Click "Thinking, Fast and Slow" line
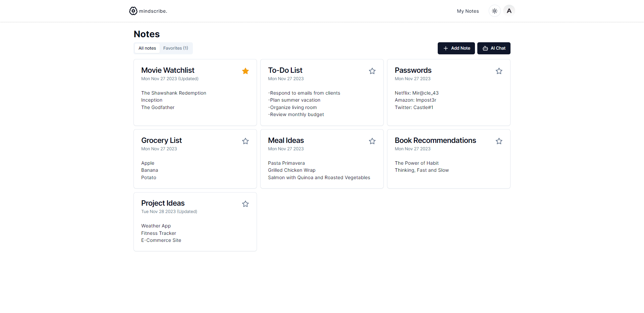The image size is (644, 313). point(422,170)
